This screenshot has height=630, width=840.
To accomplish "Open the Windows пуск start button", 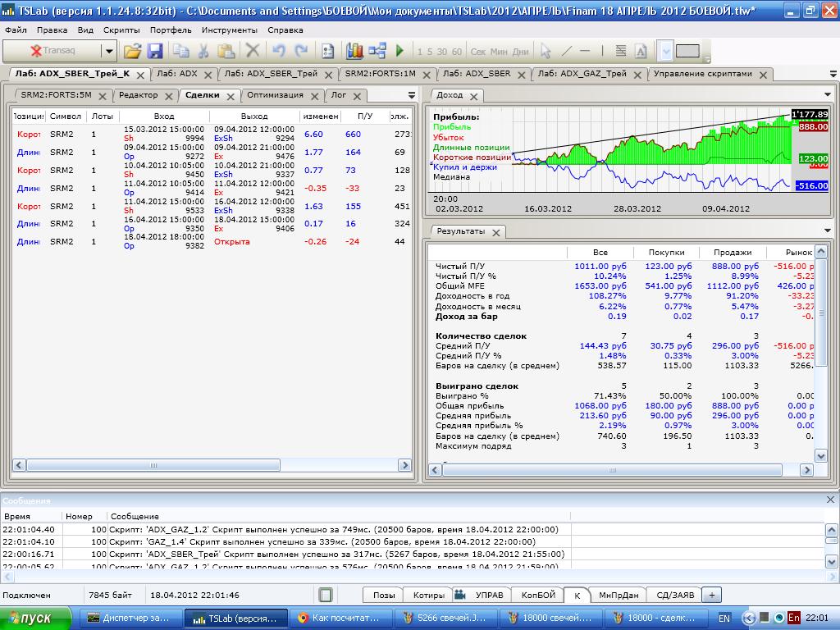I will [x=35, y=619].
